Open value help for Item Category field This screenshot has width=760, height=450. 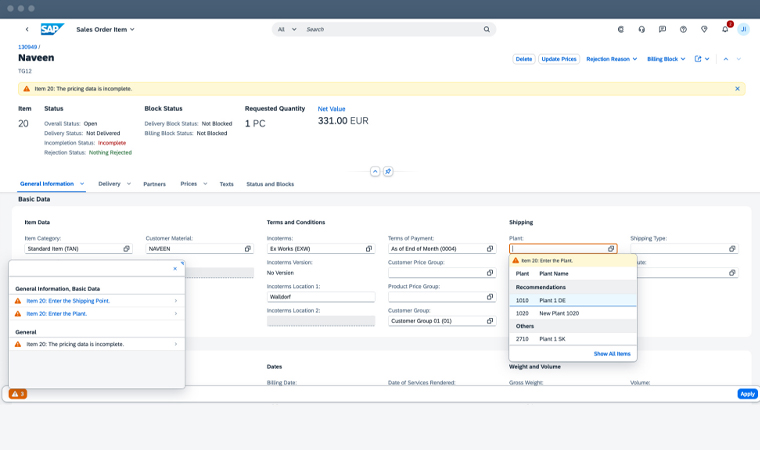126,248
